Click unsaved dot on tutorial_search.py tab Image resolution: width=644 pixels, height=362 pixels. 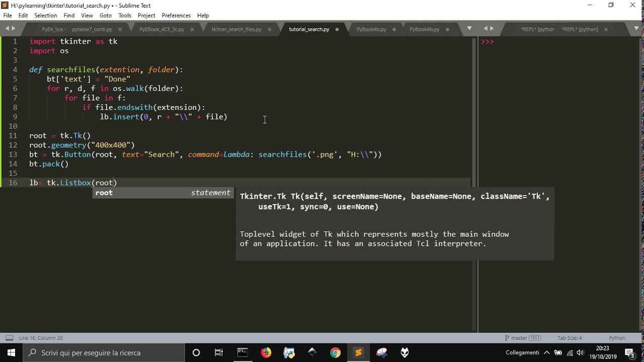[x=337, y=29]
